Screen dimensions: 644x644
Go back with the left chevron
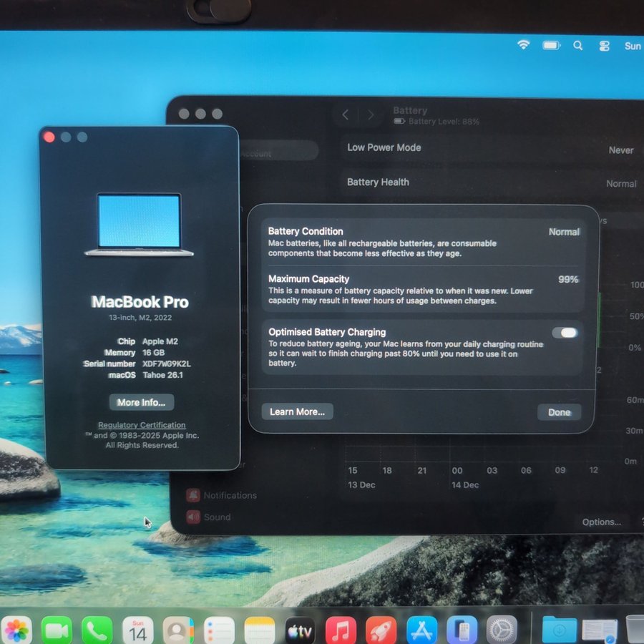click(x=346, y=114)
